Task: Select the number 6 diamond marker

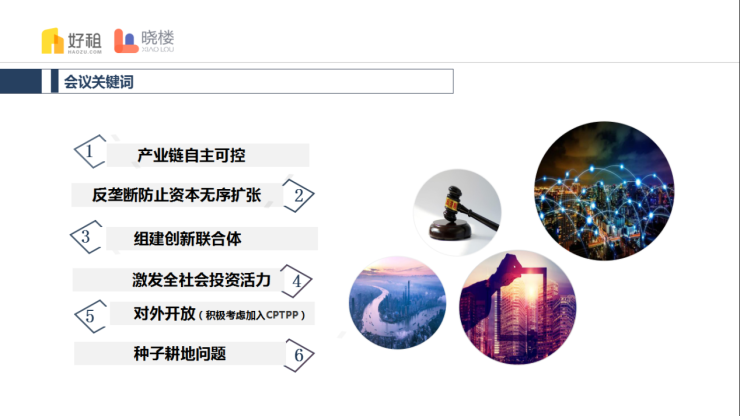Action: click(x=299, y=355)
